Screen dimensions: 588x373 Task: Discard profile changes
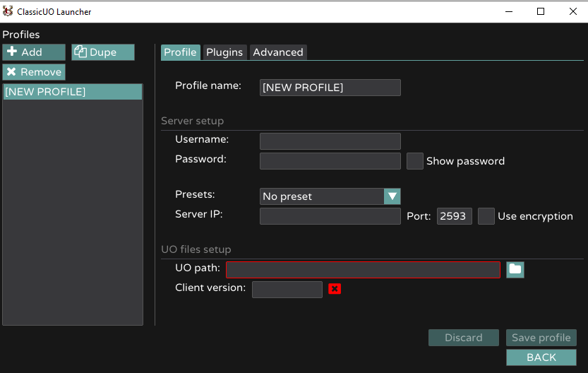(x=464, y=338)
